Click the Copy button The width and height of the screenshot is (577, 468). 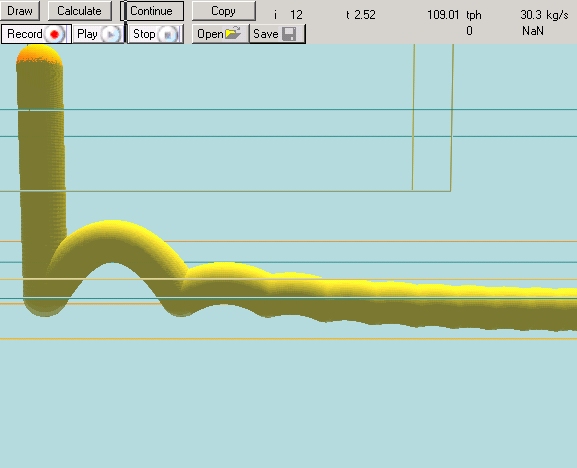tap(223, 11)
